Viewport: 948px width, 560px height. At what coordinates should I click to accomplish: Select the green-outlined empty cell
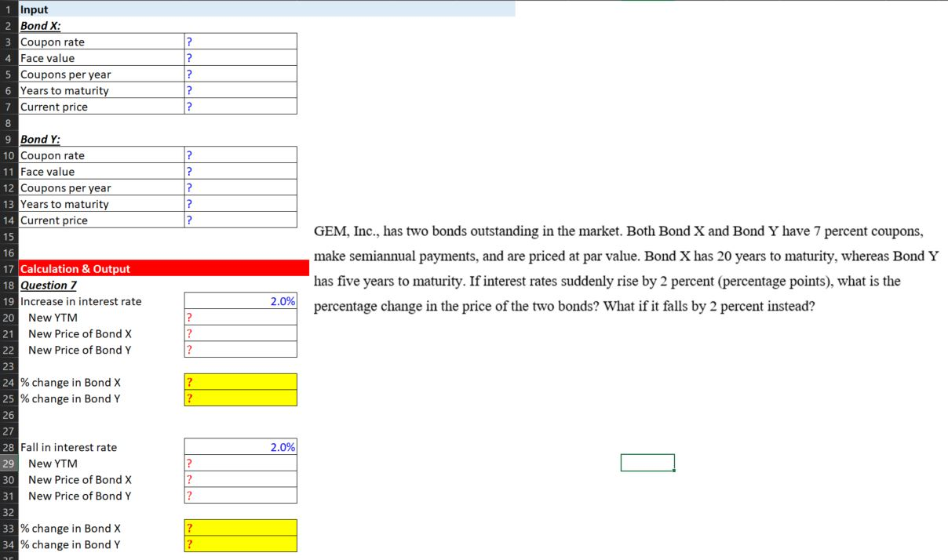tap(647, 462)
